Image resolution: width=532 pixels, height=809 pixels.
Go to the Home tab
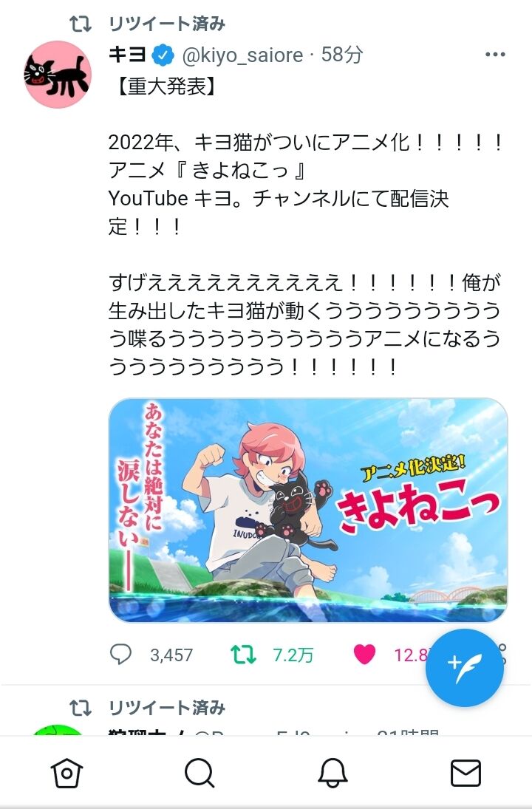[x=66, y=772]
